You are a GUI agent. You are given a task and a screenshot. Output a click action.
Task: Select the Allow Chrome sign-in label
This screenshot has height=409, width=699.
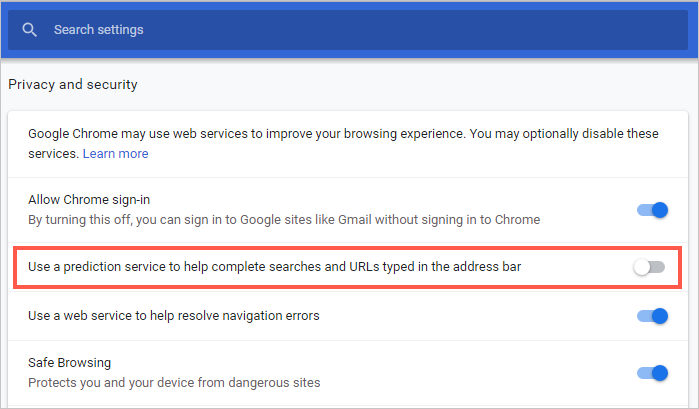tap(89, 200)
